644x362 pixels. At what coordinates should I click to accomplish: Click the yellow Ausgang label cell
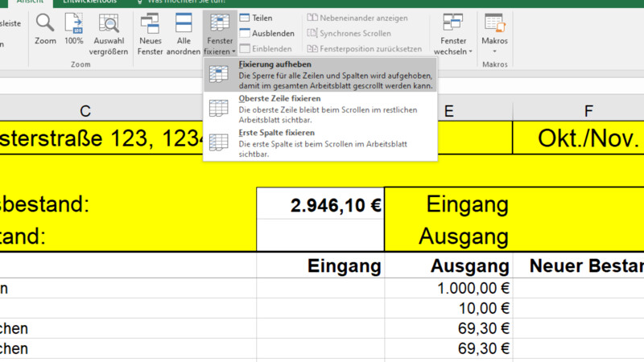click(448, 236)
